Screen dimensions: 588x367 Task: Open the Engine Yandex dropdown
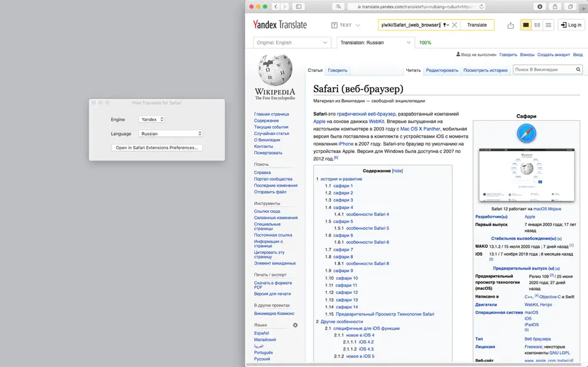tap(152, 119)
